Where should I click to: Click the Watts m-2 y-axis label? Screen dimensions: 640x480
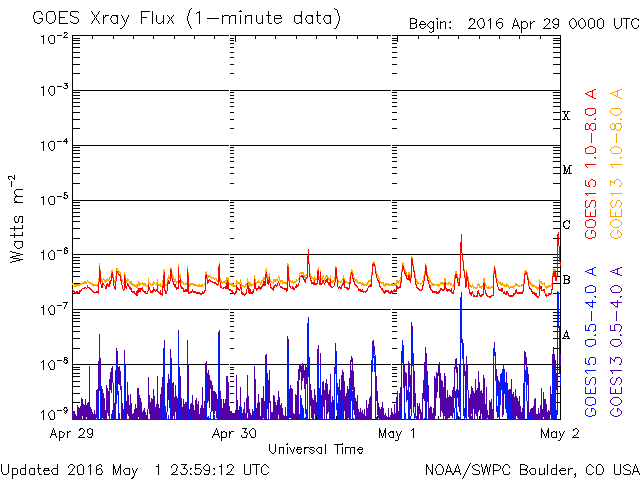[17, 219]
